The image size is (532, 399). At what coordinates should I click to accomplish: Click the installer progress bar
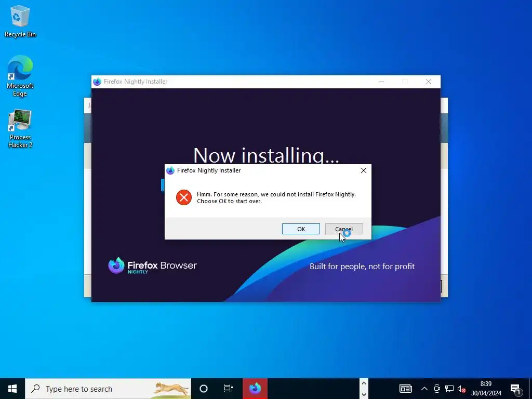[x=163, y=185]
